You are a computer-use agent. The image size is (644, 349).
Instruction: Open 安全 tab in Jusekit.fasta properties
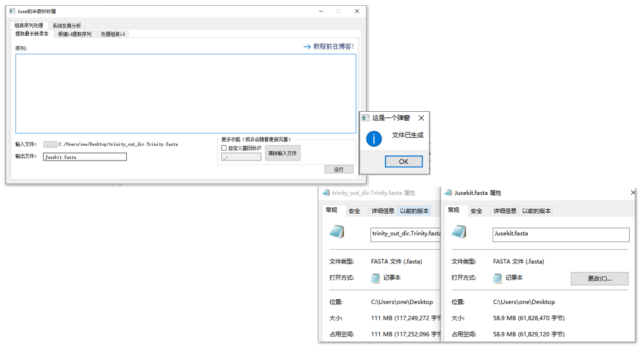click(477, 211)
